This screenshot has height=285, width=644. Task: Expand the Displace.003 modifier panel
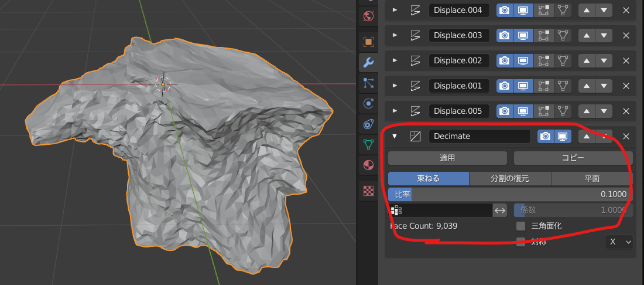pyautogui.click(x=395, y=35)
